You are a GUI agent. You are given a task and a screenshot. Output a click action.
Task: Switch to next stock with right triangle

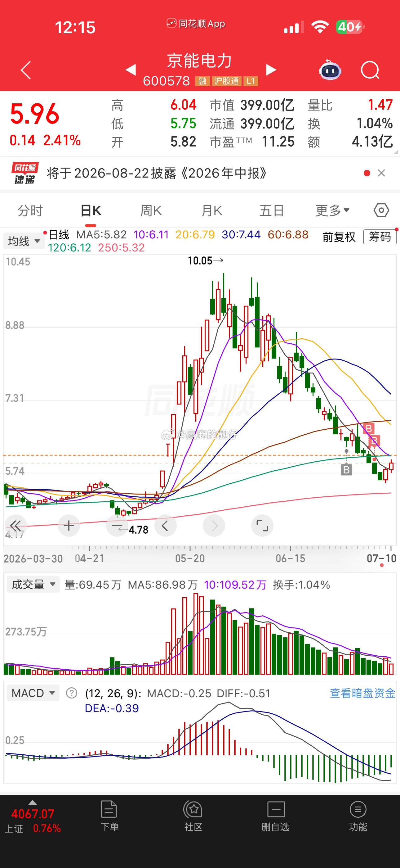click(270, 70)
